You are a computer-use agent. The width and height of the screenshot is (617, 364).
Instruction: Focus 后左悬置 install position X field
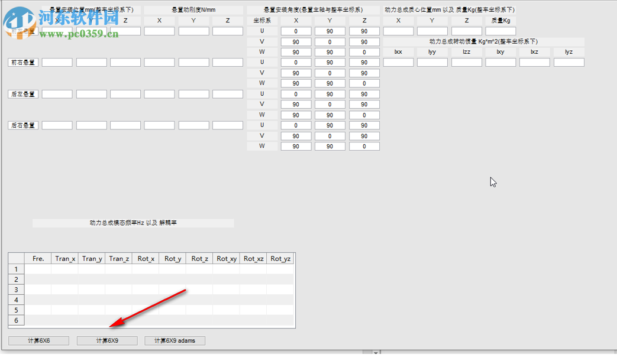[57, 94]
